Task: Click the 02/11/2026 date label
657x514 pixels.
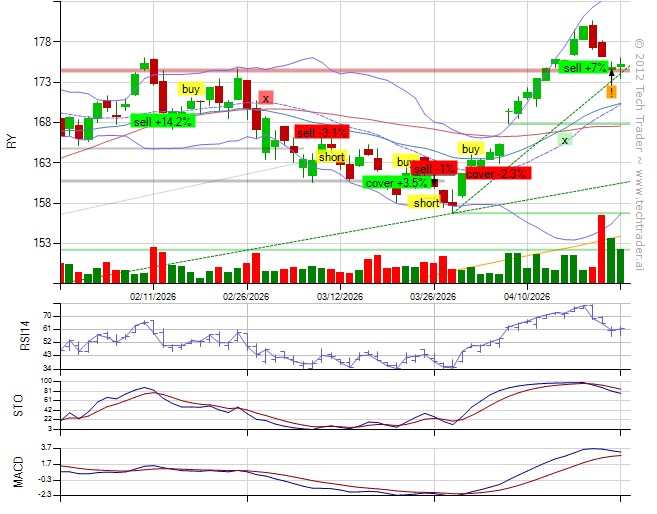Action: [153, 296]
